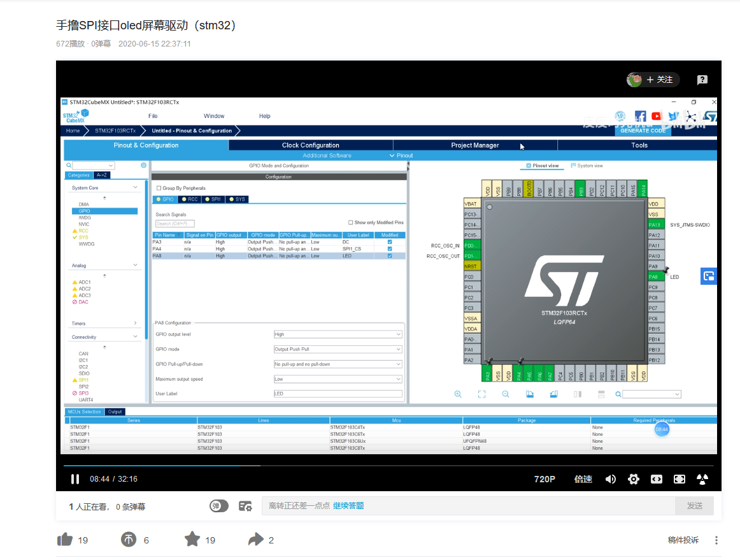Screen dimensions: 740x560
Task: Go to Home breadcrumb
Action: click(73, 131)
